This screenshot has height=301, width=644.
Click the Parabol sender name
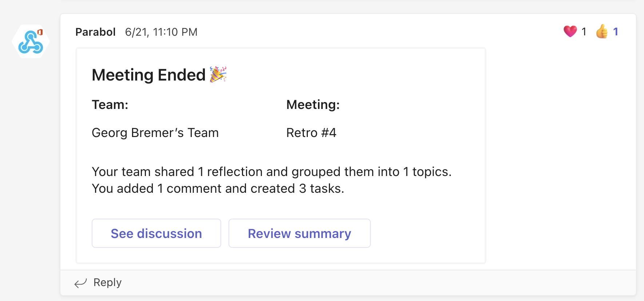click(95, 32)
